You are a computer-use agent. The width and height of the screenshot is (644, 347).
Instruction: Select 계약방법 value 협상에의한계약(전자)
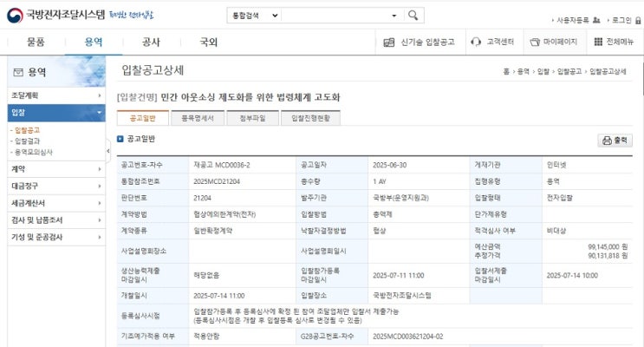(x=224, y=214)
